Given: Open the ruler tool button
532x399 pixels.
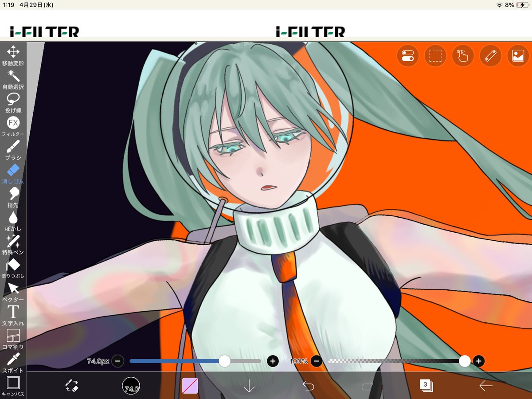Looking at the screenshot, I should 490,56.
